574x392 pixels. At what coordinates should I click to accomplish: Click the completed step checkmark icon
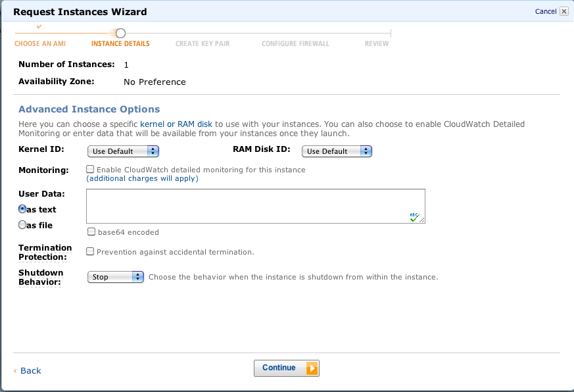[x=39, y=26]
